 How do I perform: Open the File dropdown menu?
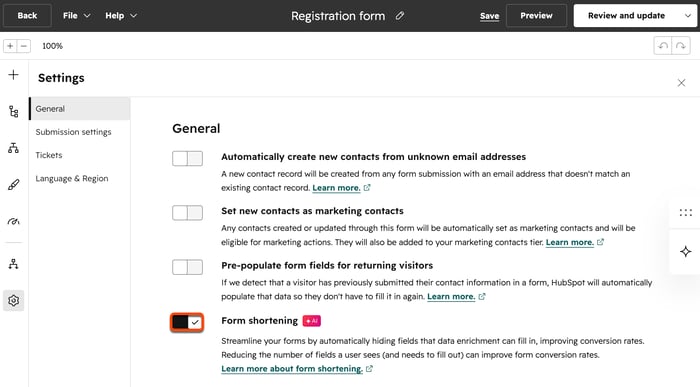[76, 16]
